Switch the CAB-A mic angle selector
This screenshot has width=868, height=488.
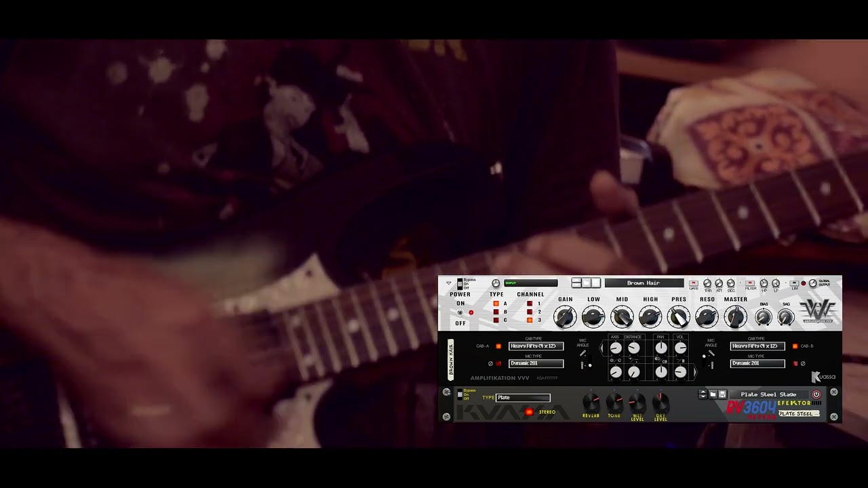(589, 360)
